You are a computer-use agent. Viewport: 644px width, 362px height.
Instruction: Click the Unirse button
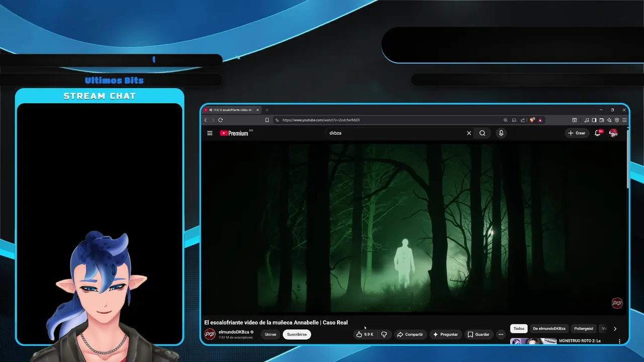coord(270,334)
